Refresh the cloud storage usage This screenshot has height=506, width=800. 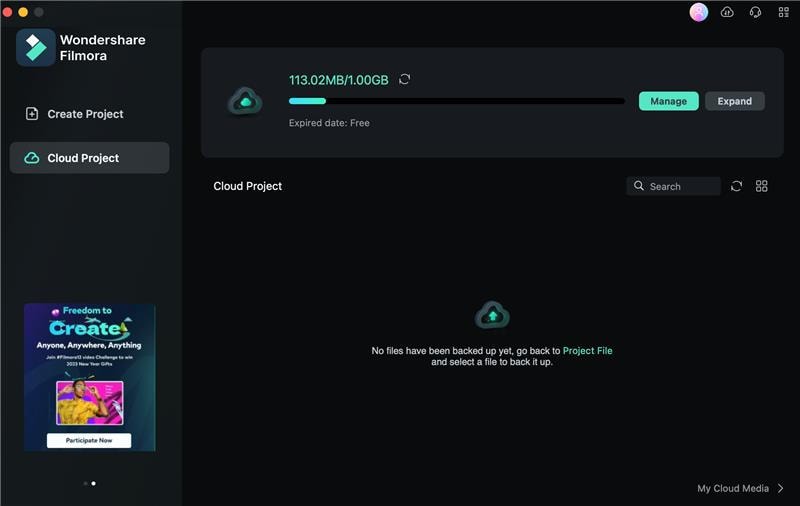pos(405,79)
